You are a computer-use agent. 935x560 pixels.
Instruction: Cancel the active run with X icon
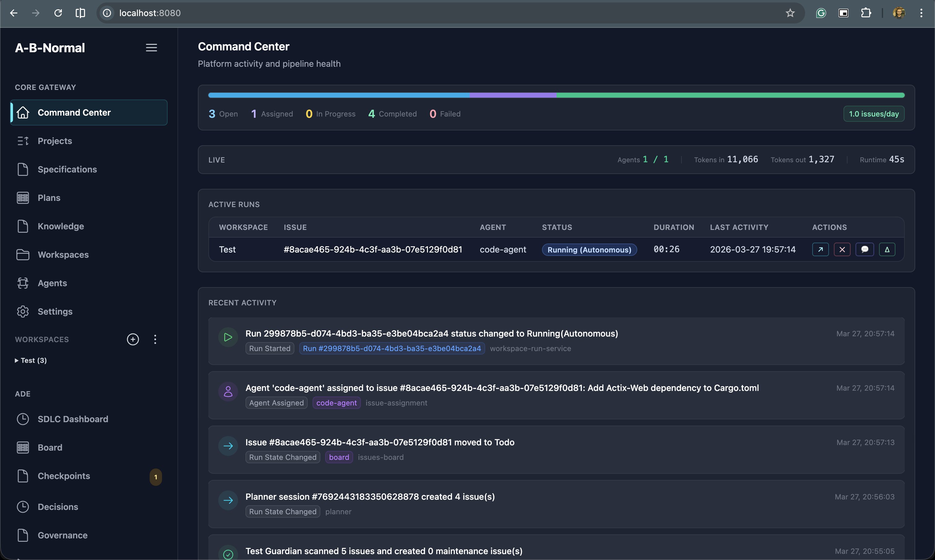click(842, 249)
